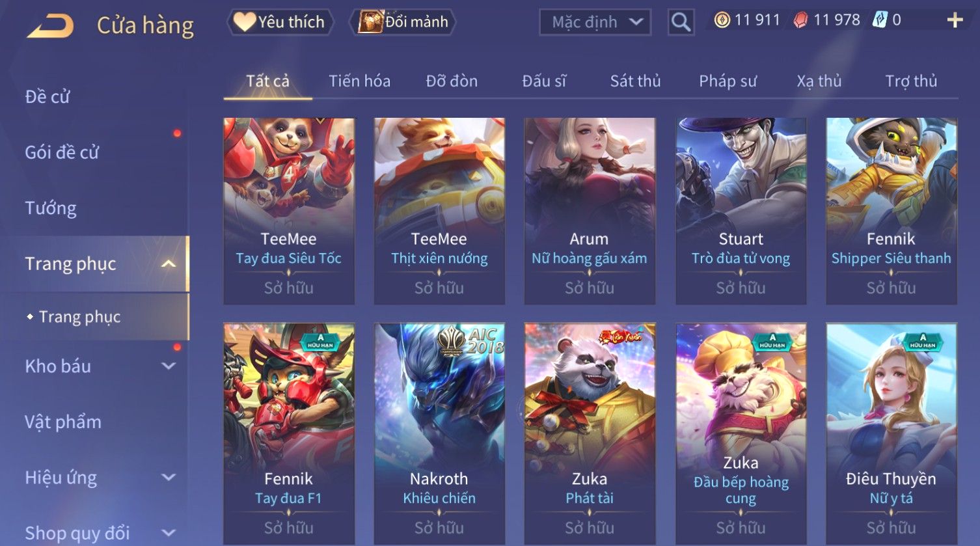Open the search magnifier icon
This screenshot has height=546, width=980.
tap(681, 22)
